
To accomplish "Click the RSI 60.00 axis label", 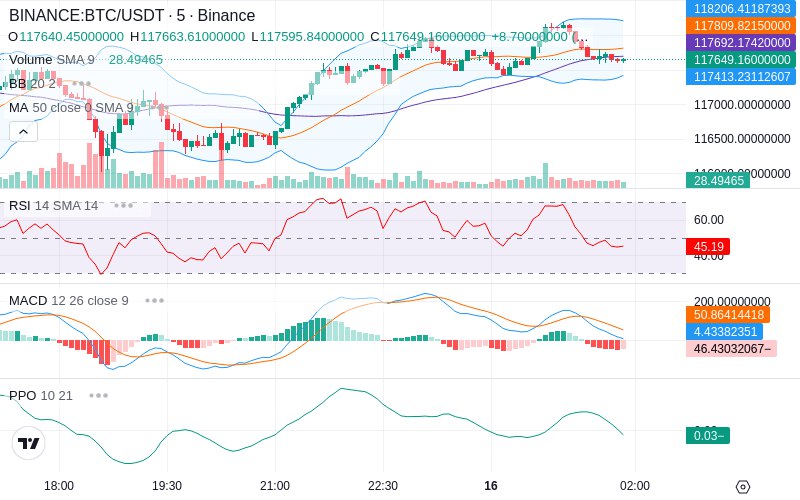I will coord(709,219).
